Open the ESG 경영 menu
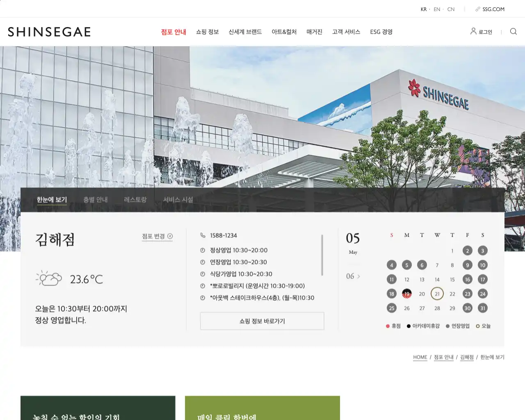525x420 pixels. pos(381,32)
